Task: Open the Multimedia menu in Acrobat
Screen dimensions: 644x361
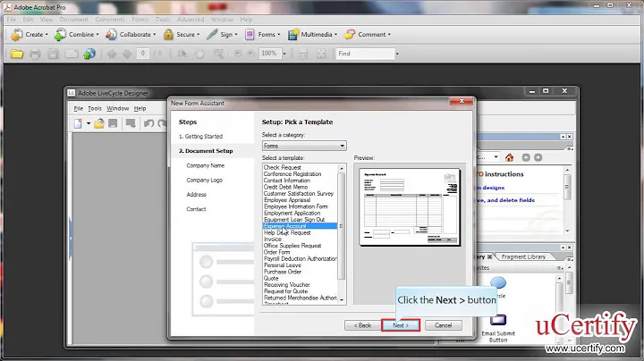Action: point(312,35)
